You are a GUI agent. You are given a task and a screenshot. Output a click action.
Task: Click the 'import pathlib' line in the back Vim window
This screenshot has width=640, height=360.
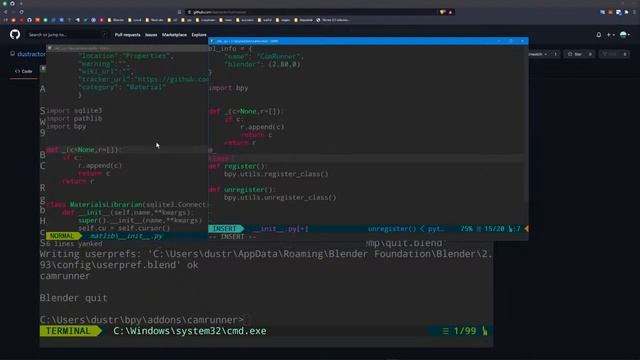(x=74, y=118)
